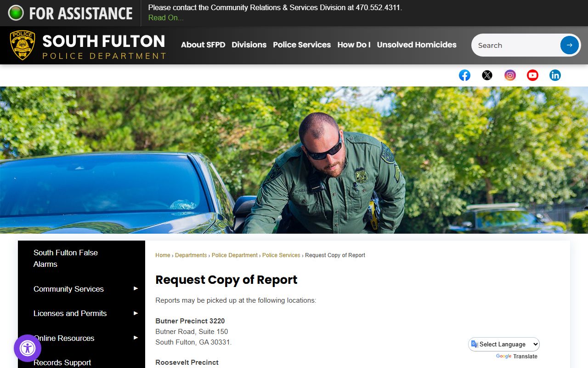The image size is (588, 368).
Task: Open the About SFPD menu
Action: coord(203,45)
